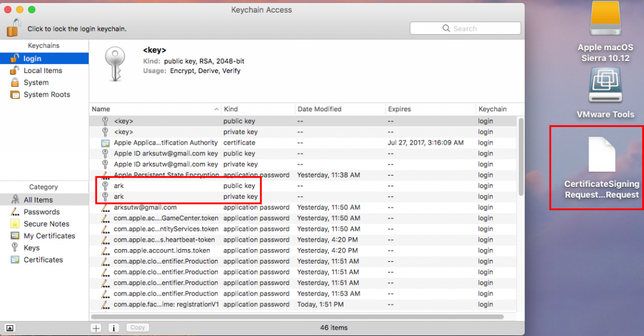Select Apple macOS Sierra 10.12 desktop drive

tap(606, 32)
